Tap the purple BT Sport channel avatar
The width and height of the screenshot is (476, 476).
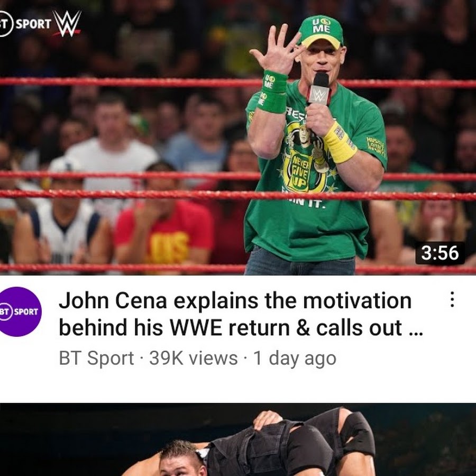point(18,312)
